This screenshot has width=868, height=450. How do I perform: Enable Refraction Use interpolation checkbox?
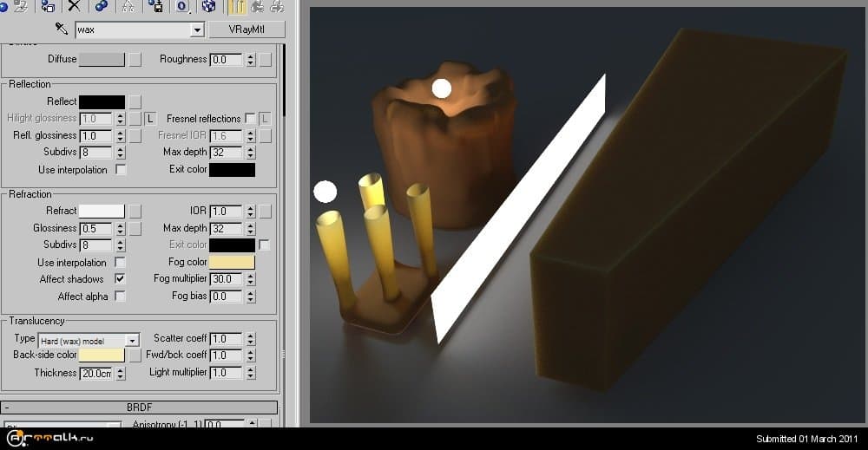[x=120, y=262]
